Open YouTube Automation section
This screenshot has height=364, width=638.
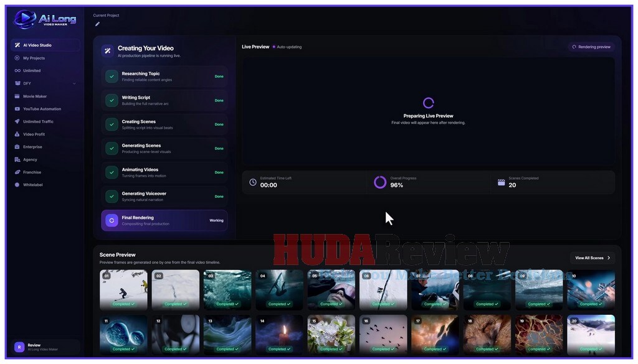(45, 109)
